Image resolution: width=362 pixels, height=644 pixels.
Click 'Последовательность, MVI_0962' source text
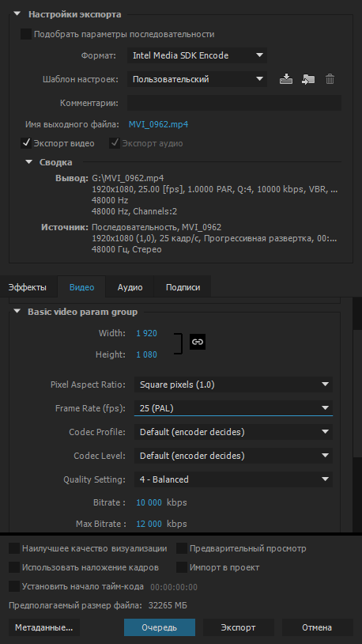coord(156,227)
